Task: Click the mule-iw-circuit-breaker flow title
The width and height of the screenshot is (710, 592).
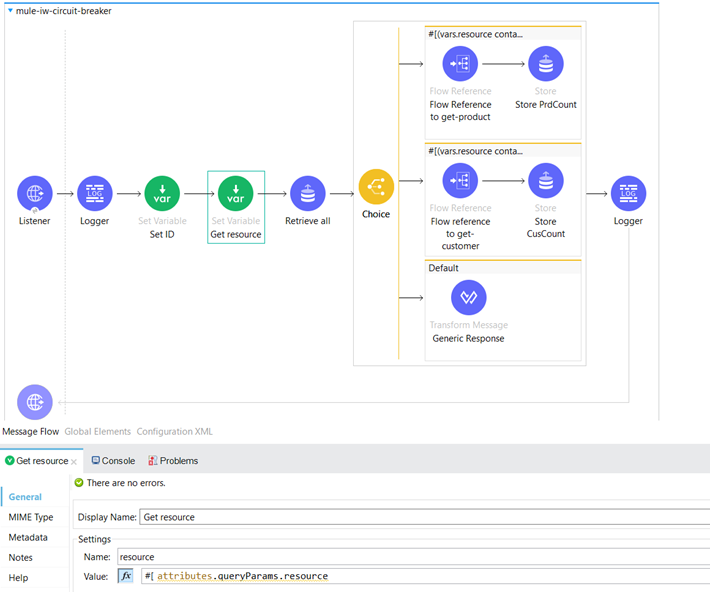Action: pyautogui.click(x=63, y=11)
